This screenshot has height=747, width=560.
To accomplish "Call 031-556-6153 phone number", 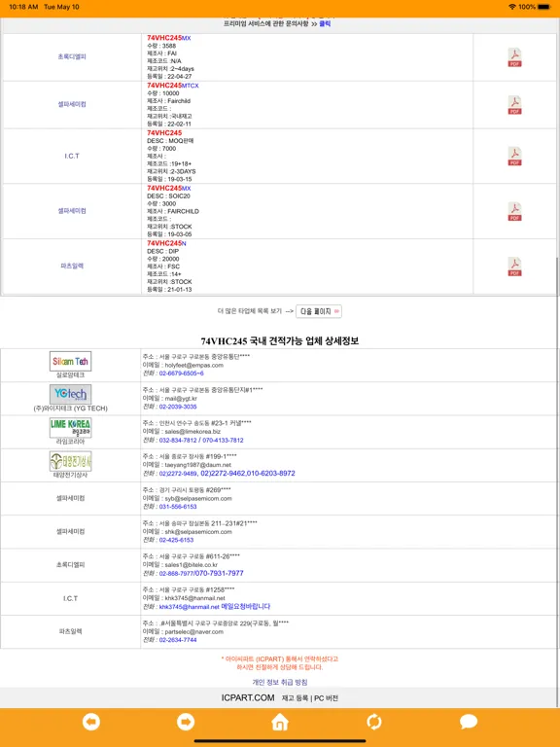I will [x=178, y=507].
